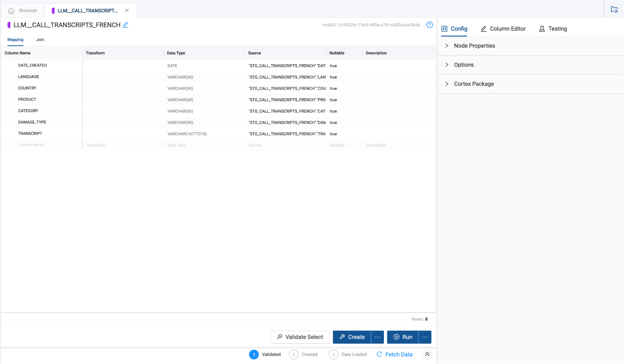
Task: Switch to the Join tab
Action: [x=40, y=40]
